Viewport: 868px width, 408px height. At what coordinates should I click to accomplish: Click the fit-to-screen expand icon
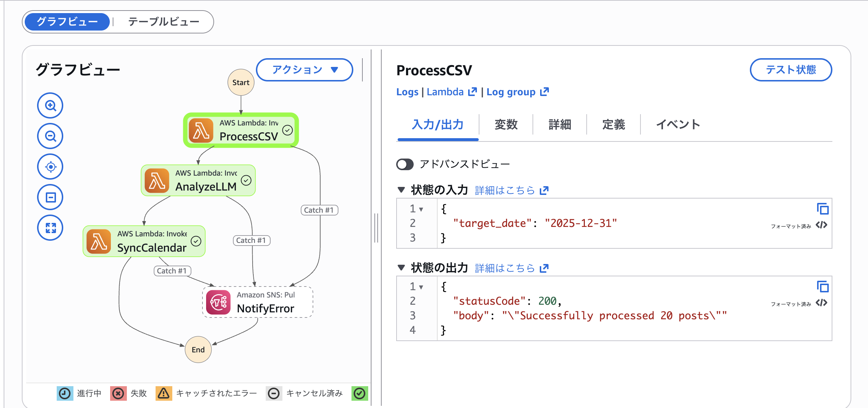click(x=50, y=228)
